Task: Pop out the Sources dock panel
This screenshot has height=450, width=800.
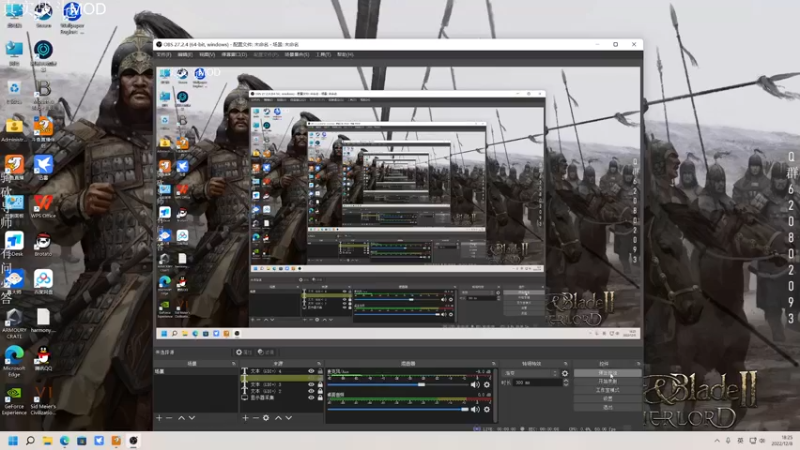Action: pyautogui.click(x=319, y=364)
